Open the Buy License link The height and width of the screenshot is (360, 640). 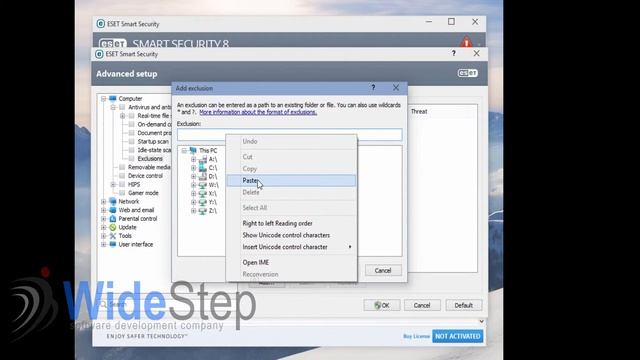(x=416, y=336)
